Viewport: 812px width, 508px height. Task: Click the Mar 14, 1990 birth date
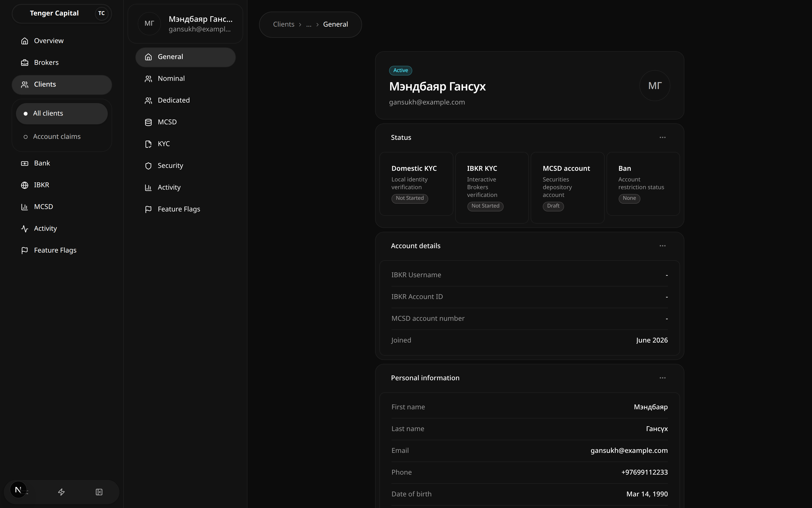point(647,494)
